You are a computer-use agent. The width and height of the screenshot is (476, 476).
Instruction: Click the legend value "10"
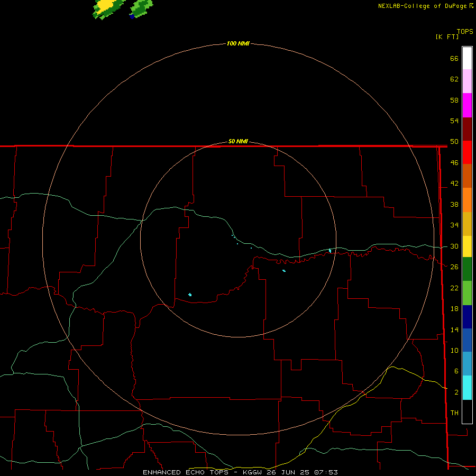(454, 351)
